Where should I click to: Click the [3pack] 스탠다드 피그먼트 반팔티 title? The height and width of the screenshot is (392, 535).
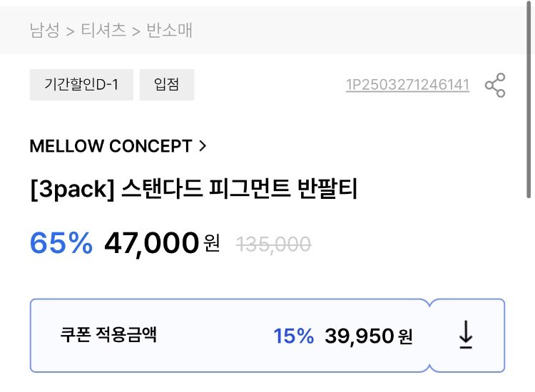(193, 190)
